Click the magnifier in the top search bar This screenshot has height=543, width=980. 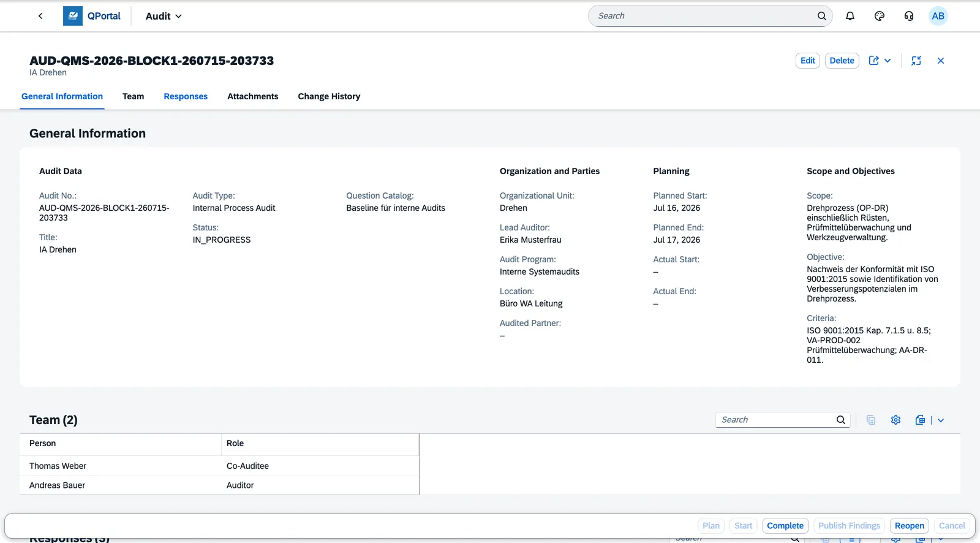(x=821, y=16)
